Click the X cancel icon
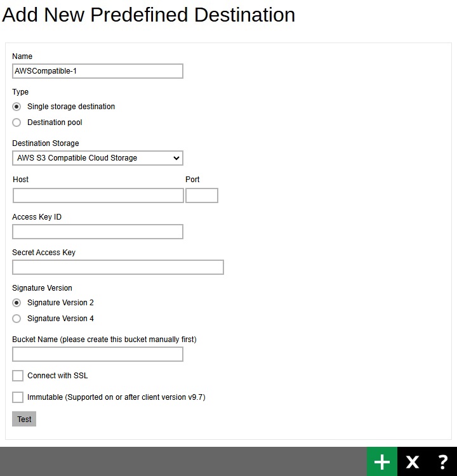This screenshot has height=476, width=457. [x=412, y=461]
